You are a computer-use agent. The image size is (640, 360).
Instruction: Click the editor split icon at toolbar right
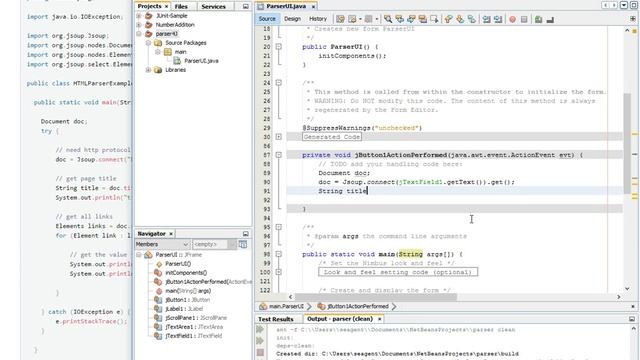[633, 19]
